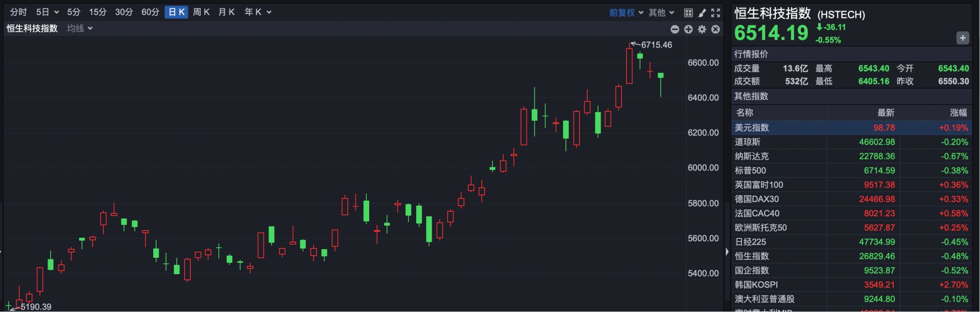Open the multi-chart grid layout icon
The height and width of the screenshot is (312, 980).
688,13
